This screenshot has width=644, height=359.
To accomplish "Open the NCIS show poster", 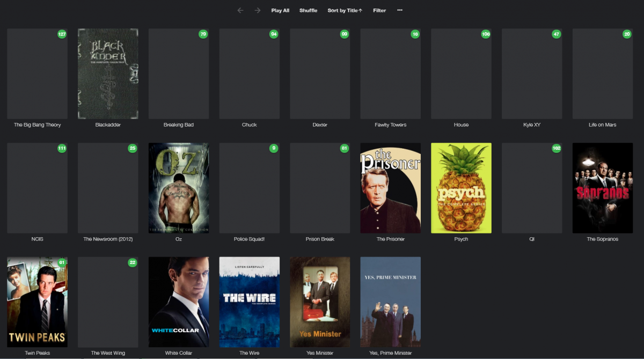I will click(x=38, y=188).
